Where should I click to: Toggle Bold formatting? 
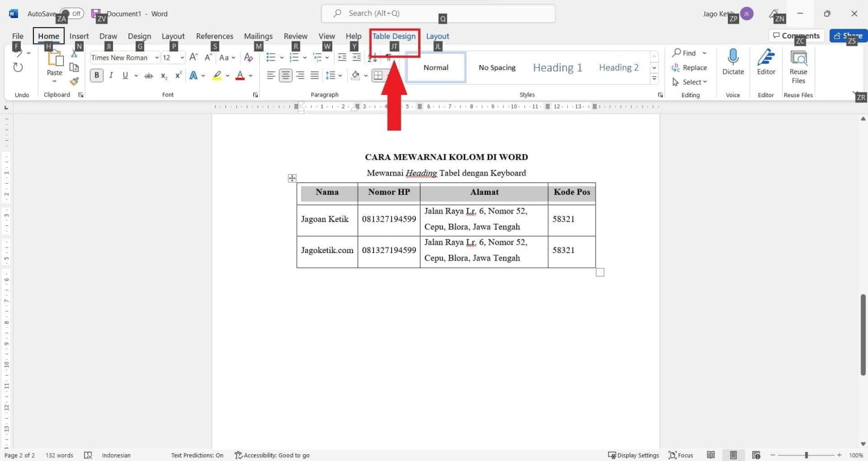pos(96,75)
